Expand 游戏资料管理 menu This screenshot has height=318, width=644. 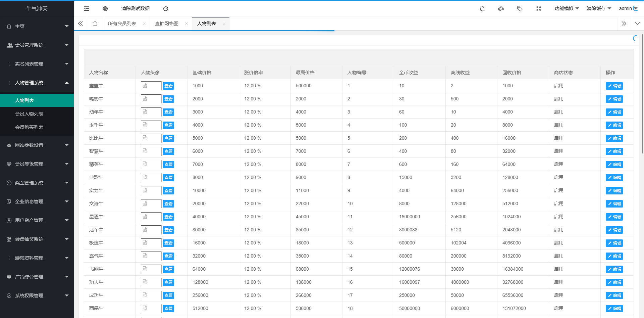click(37, 258)
